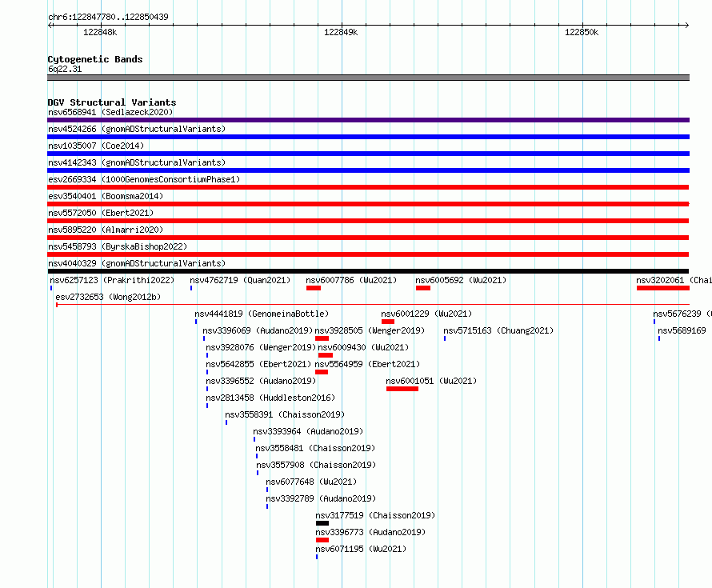712x588 pixels.
Task: Click the red bar under nsv5572050 (Ebert2021)
Action: pos(368,221)
